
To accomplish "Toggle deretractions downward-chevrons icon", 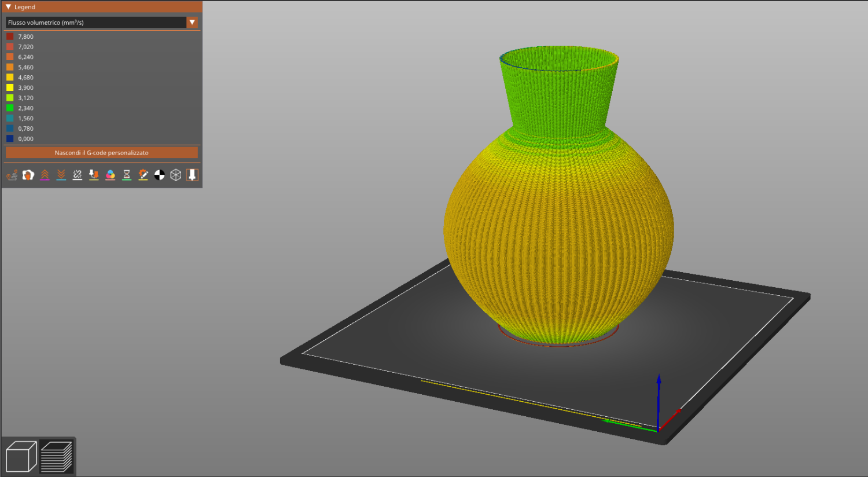I will coord(61,175).
